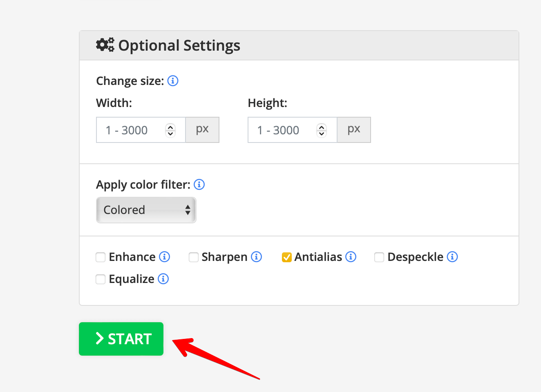Image resolution: width=541 pixels, height=392 pixels.
Task: Click the info icon beside Change size
Action: tap(173, 81)
